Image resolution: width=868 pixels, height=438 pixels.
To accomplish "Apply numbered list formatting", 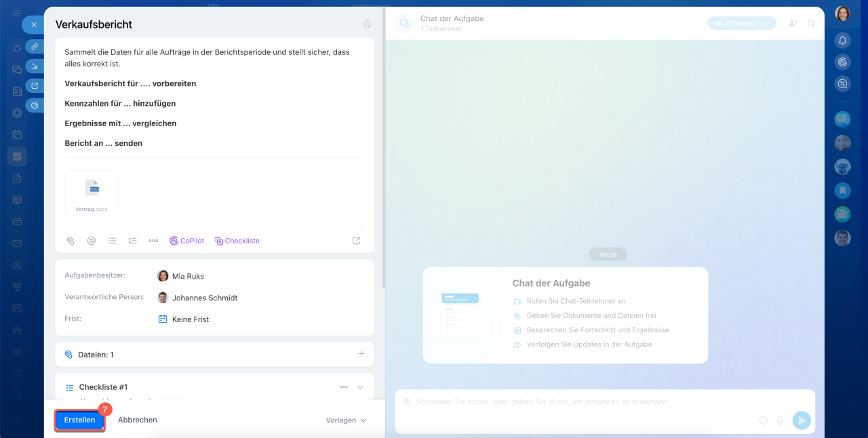I will [x=133, y=241].
